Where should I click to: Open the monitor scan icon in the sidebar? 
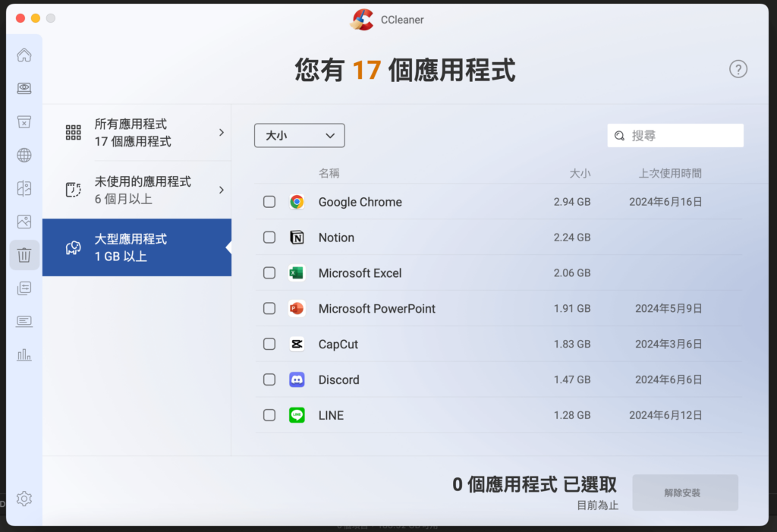click(24, 88)
